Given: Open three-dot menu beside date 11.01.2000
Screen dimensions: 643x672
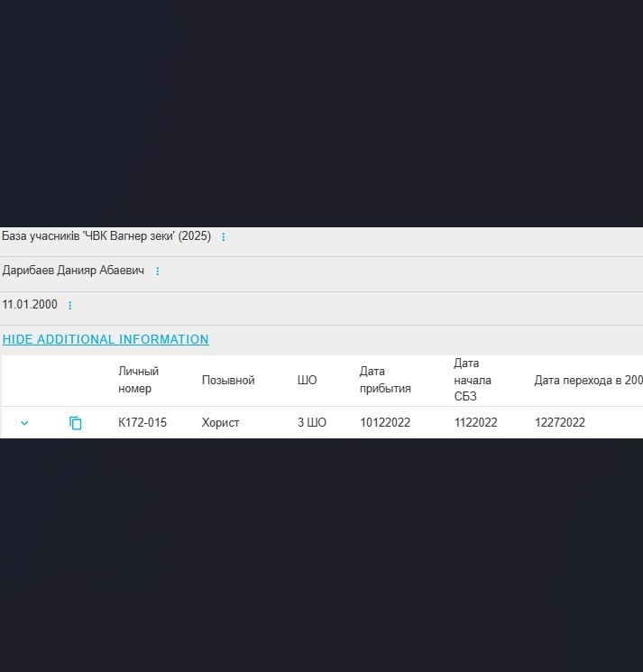Looking at the screenshot, I should [x=70, y=306].
